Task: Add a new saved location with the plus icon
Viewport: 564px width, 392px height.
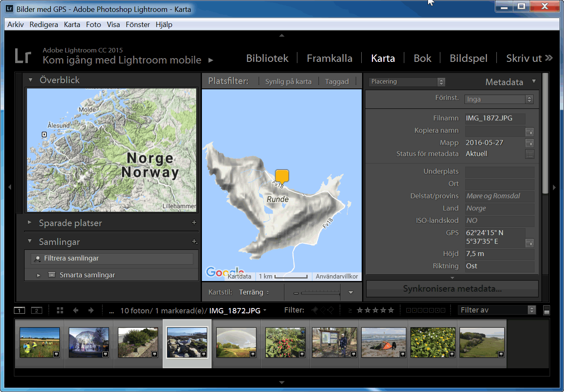Action: pyautogui.click(x=194, y=222)
